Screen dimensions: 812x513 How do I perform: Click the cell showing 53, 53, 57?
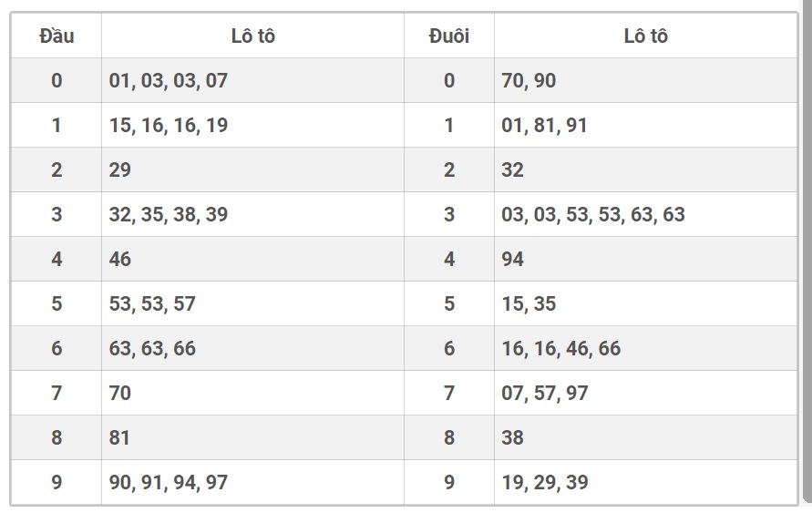coord(252,303)
